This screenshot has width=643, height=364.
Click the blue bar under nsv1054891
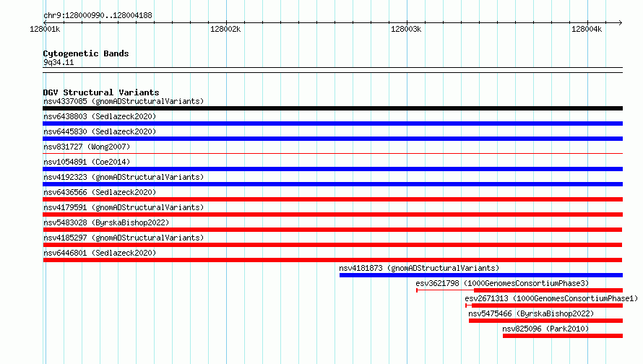(332, 169)
